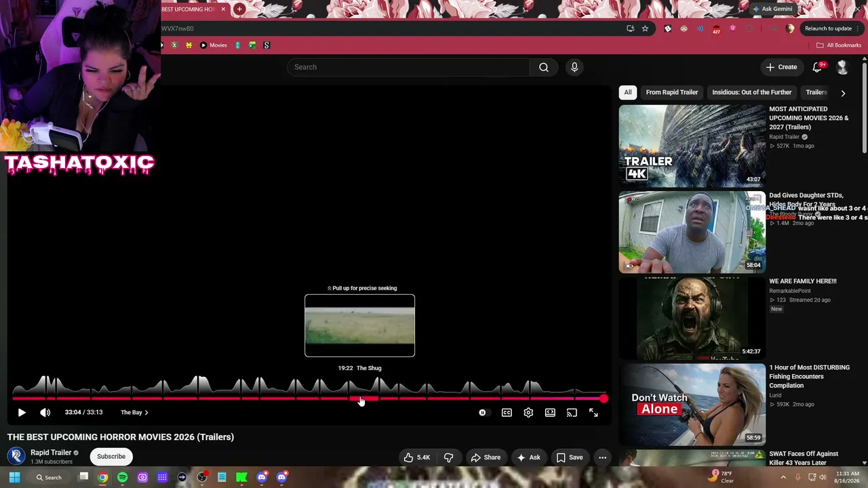Enter fullscreen mode on the player
868x488 pixels.
pos(593,412)
